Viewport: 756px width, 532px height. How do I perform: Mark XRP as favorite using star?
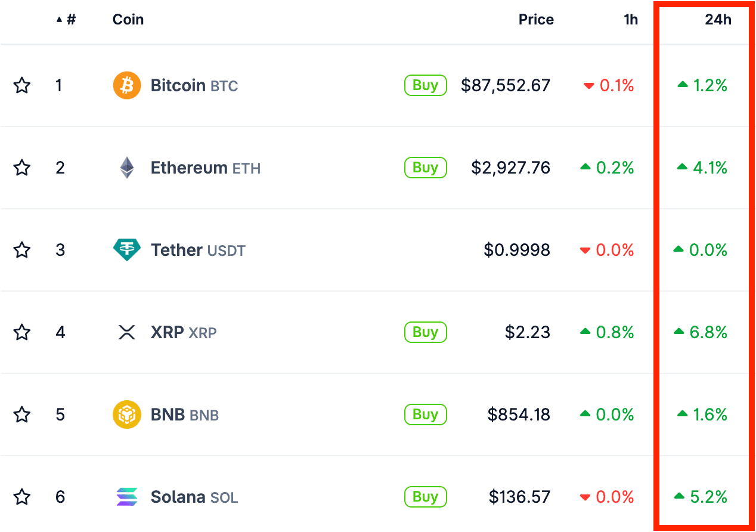22,332
